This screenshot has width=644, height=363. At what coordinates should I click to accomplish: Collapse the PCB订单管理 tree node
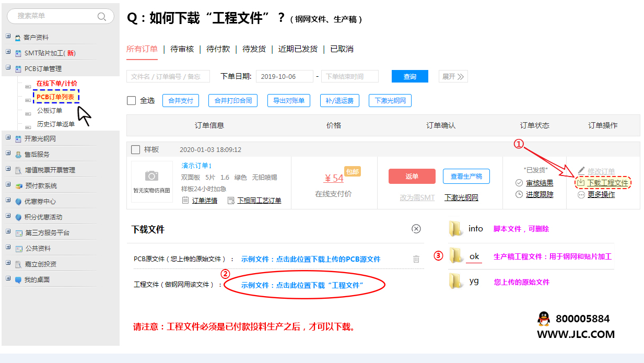point(8,68)
